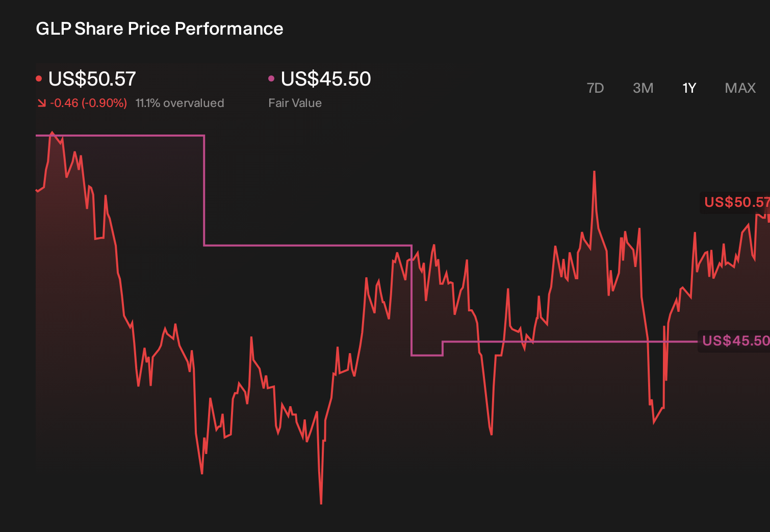This screenshot has width=770, height=532.
Task: Click the red down-arrow price change icon
Action: 41,103
